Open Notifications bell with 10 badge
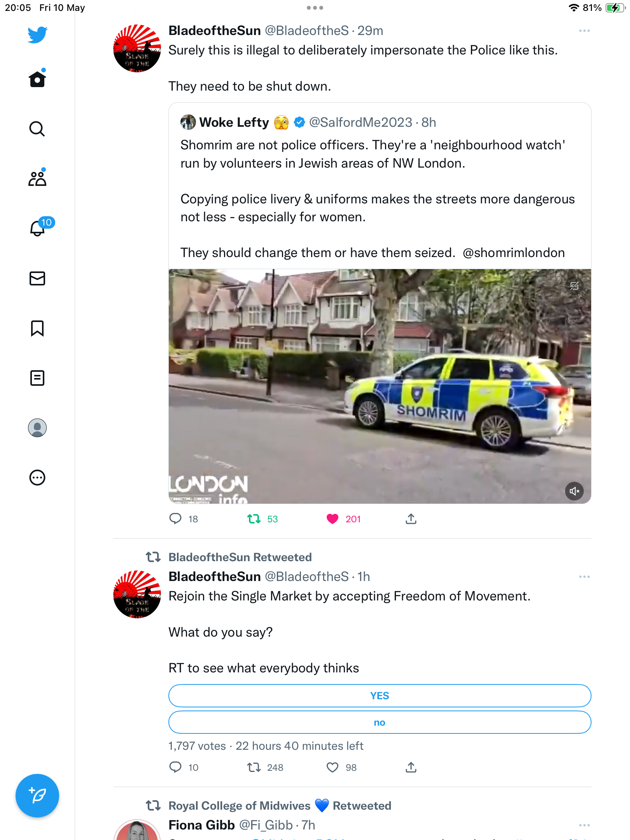The height and width of the screenshot is (840, 630). [38, 228]
